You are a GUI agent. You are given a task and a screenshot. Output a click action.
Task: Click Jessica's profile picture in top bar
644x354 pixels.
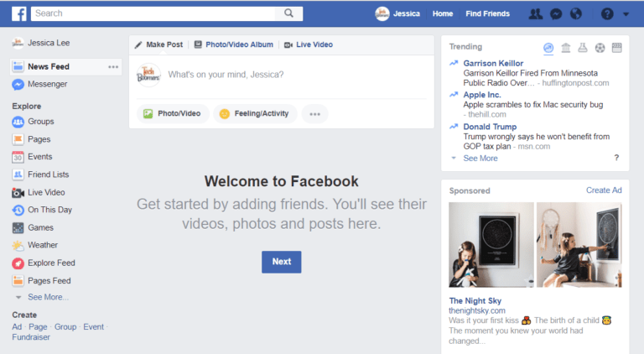point(382,14)
